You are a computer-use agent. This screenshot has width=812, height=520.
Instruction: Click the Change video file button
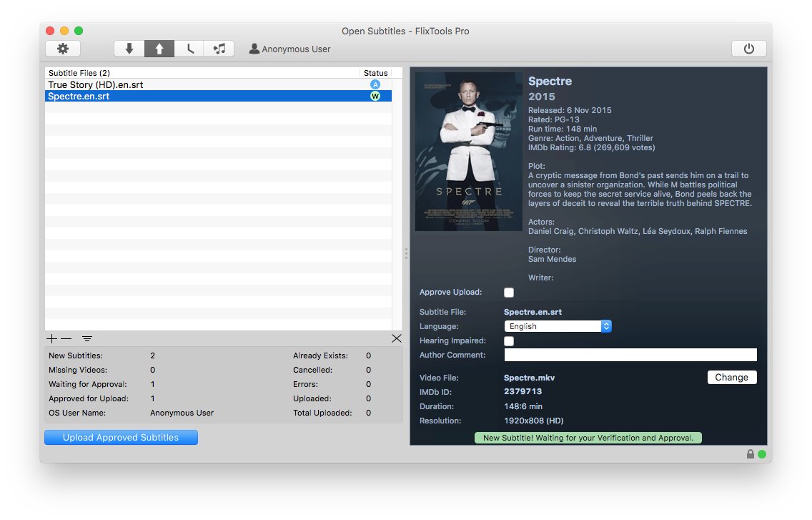[732, 378]
